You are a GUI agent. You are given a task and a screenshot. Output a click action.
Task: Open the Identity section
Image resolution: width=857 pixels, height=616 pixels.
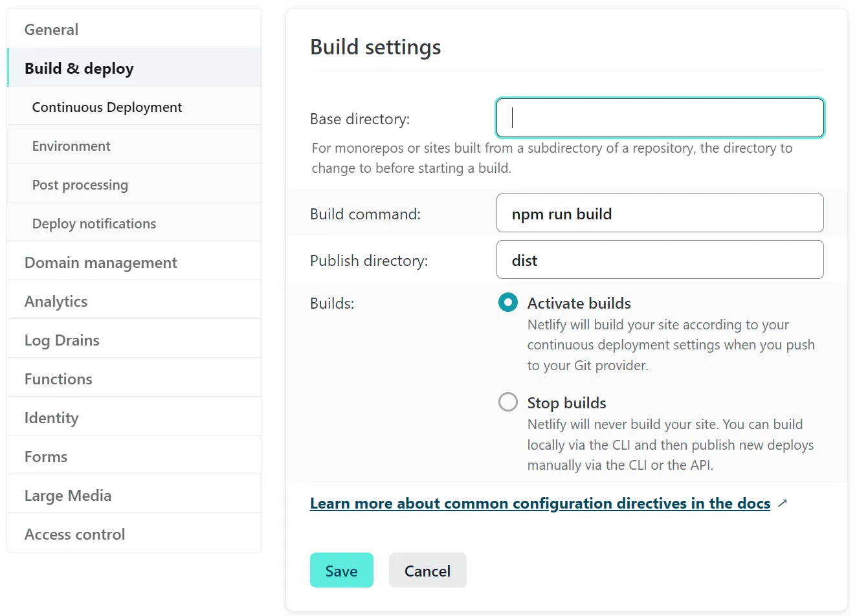tap(134, 417)
